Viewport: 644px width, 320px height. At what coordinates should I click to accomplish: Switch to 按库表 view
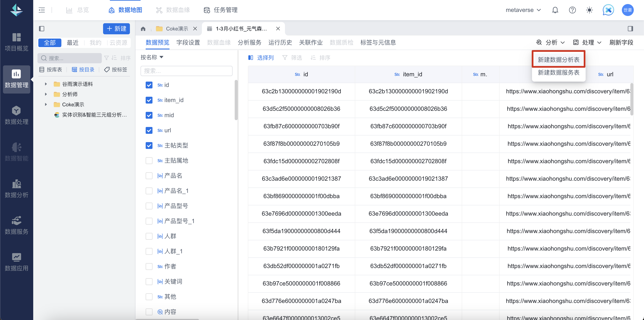50,69
